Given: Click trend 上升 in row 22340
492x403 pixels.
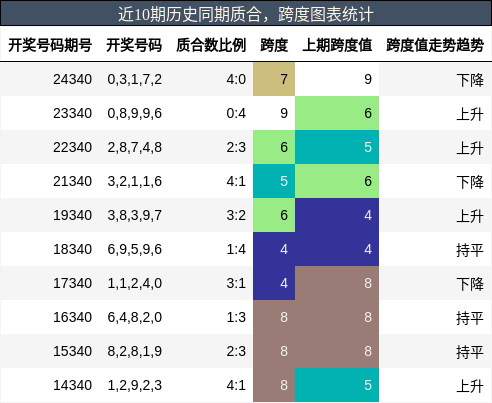Looking at the screenshot, I should pos(470,148).
